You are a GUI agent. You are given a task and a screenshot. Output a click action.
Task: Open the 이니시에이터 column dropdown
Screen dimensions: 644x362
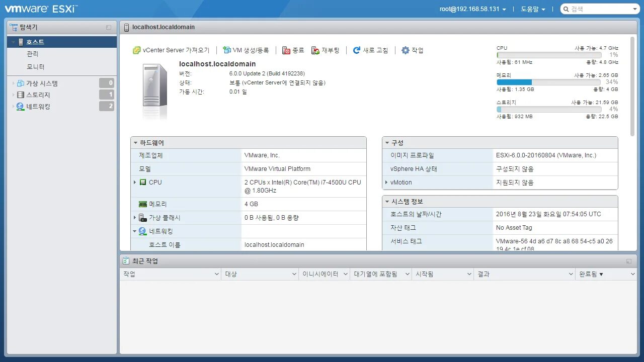(x=345, y=274)
